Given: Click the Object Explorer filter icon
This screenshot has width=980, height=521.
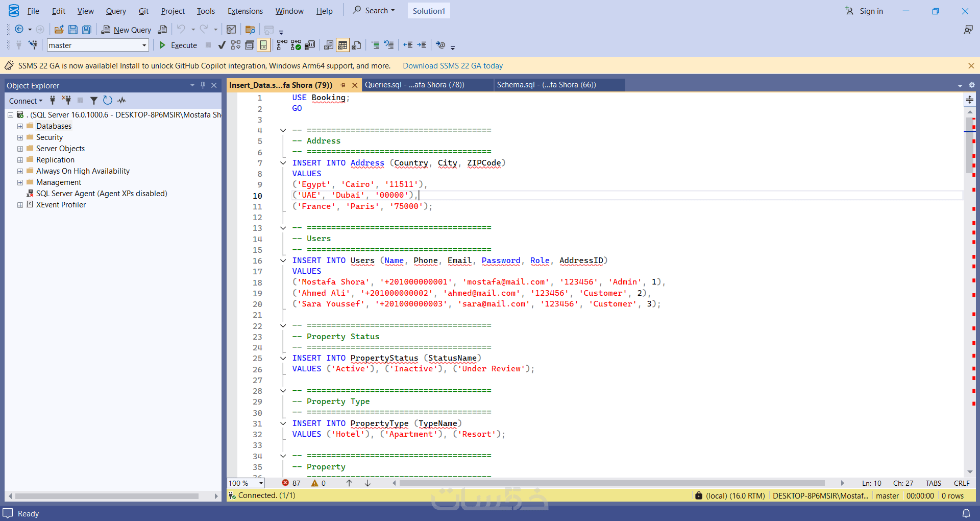Looking at the screenshot, I should tap(93, 101).
